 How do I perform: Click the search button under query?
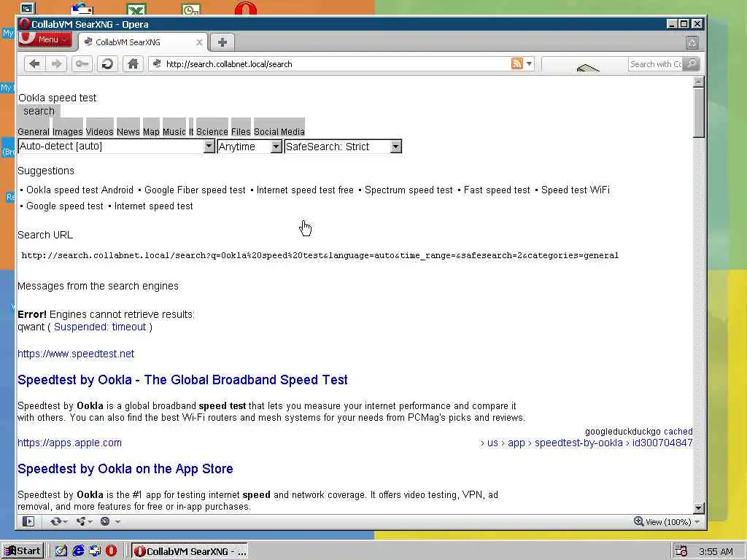39,111
